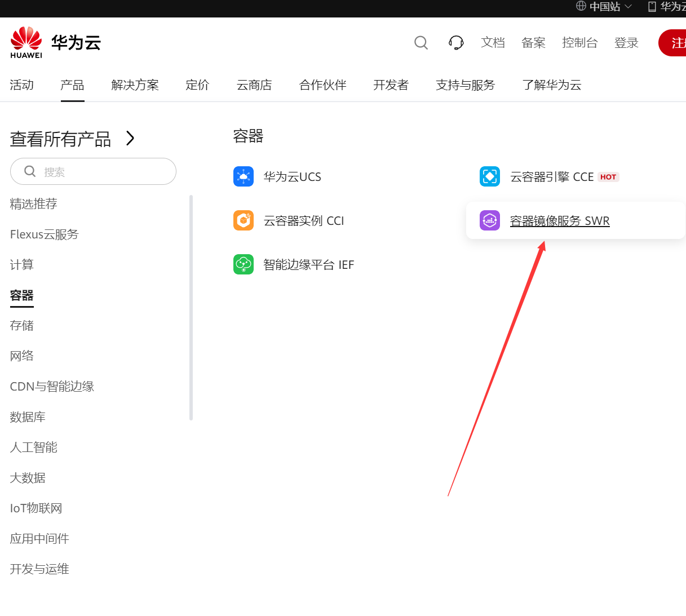Click the 华为云 mobile link in top bar
Image resolution: width=686 pixels, height=616 pixels.
[x=673, y=7]
